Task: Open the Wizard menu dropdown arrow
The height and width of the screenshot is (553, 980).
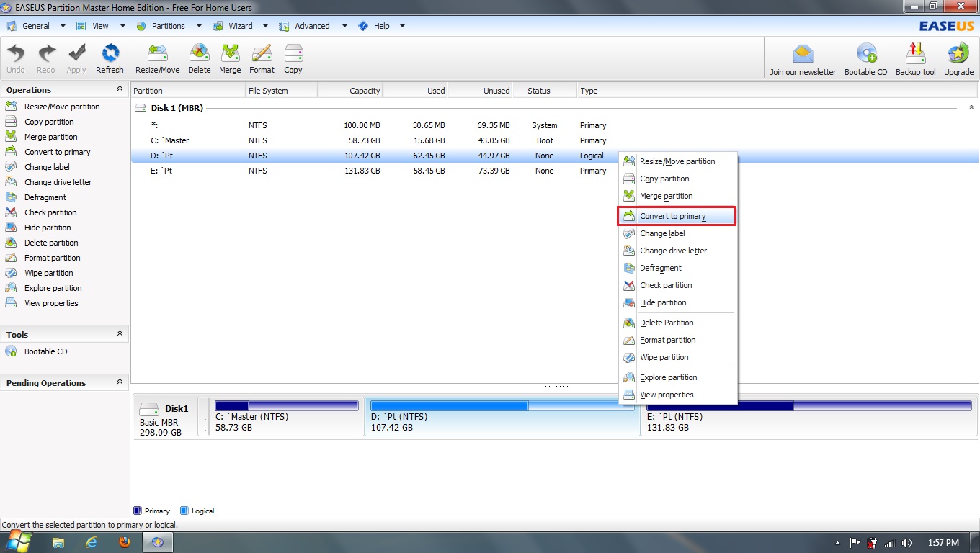Action: pyautogui.click(x=265, y=26)
